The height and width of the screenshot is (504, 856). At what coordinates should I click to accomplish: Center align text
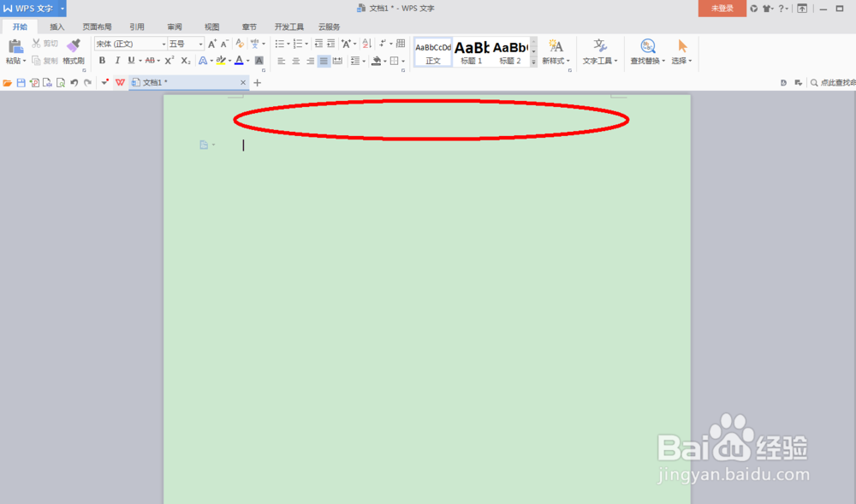[295, 61]
